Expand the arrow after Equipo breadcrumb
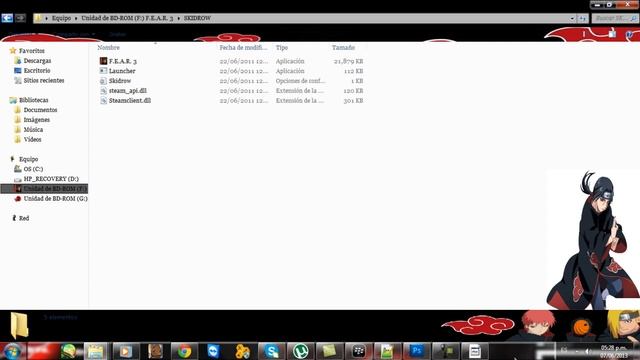The image size is (640, 360). coord(76,18)
